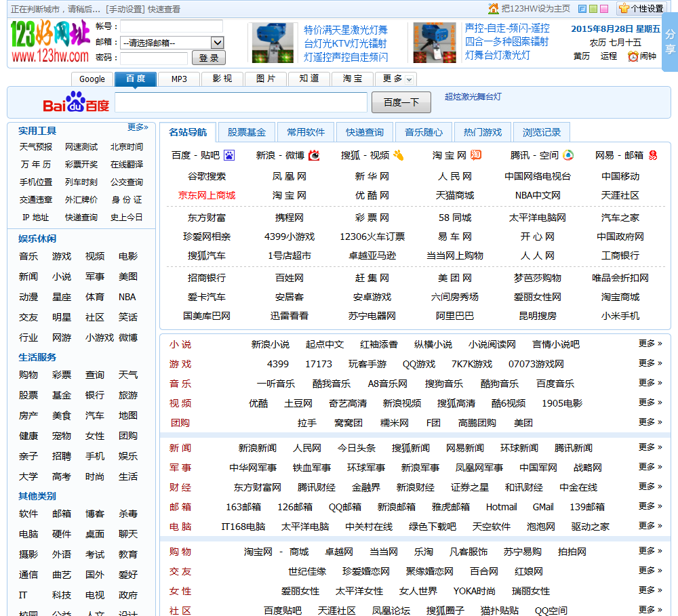Click the Taobao orange icon

pyautogui.click(x=476, y=155)
